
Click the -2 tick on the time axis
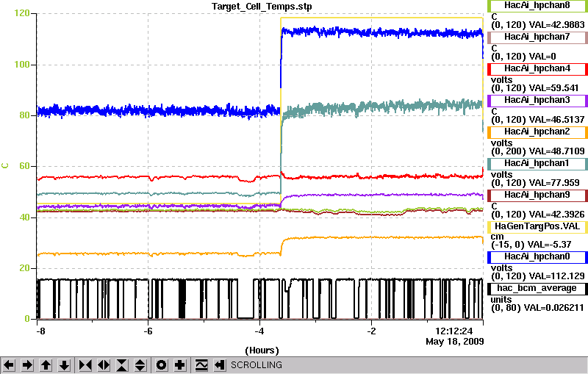click(371, 331)
